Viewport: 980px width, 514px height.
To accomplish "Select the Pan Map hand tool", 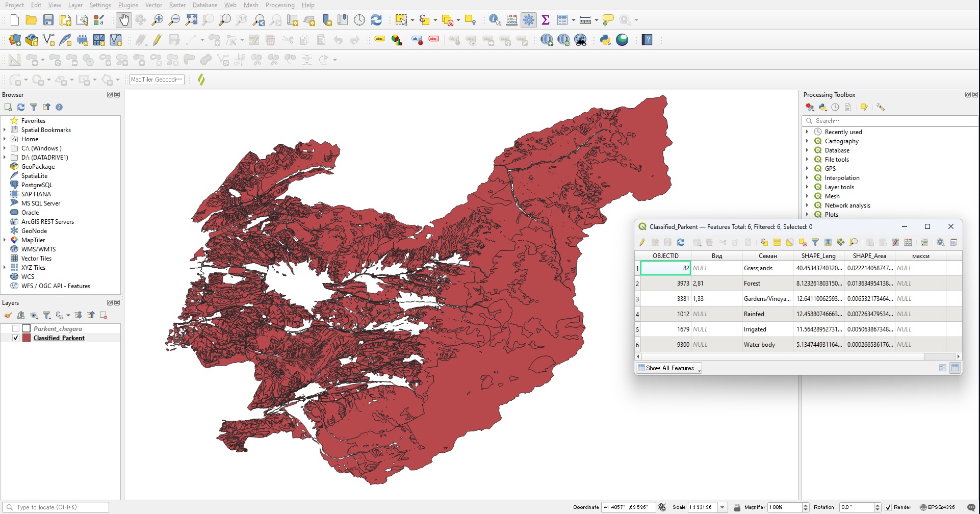I will (x=123, y=20).
